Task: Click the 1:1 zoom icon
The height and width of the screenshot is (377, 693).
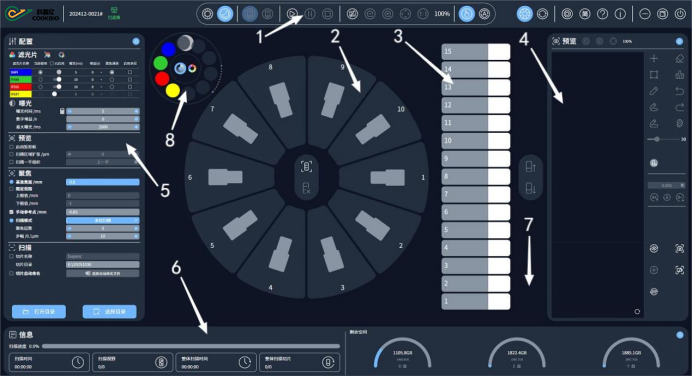Action: [x=423, y=14]
